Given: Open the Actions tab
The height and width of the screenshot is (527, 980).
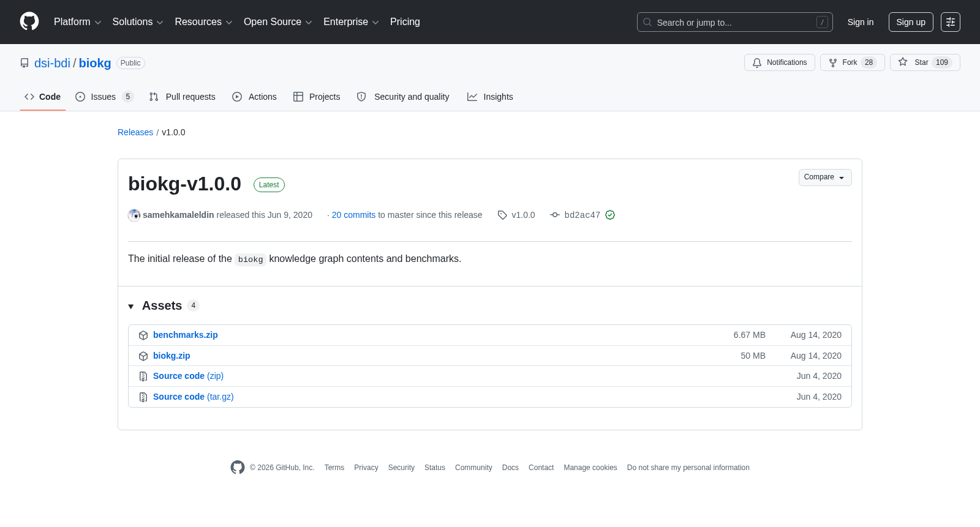Looking at the screenshot, I should click(x=255, y=97).
